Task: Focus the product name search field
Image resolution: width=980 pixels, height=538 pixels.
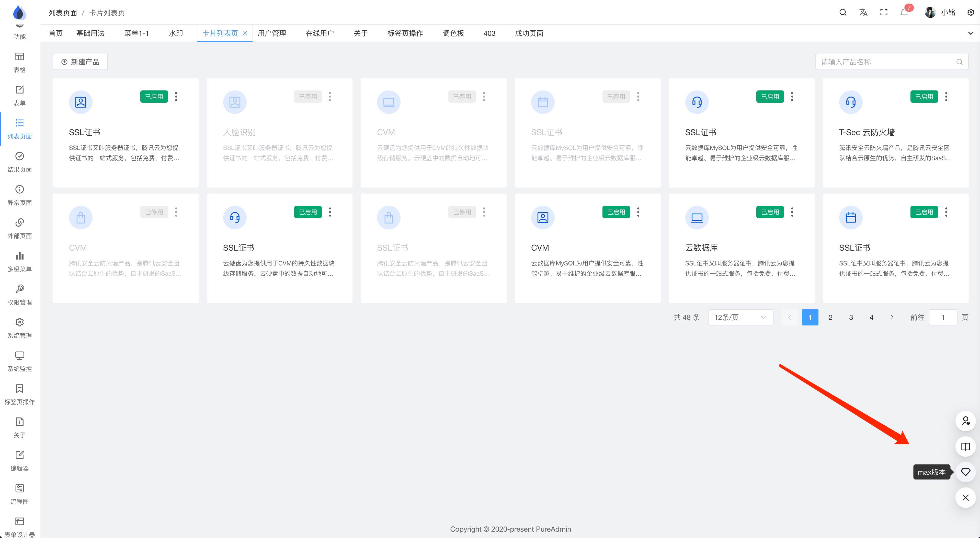Action: tap(886, 62)
